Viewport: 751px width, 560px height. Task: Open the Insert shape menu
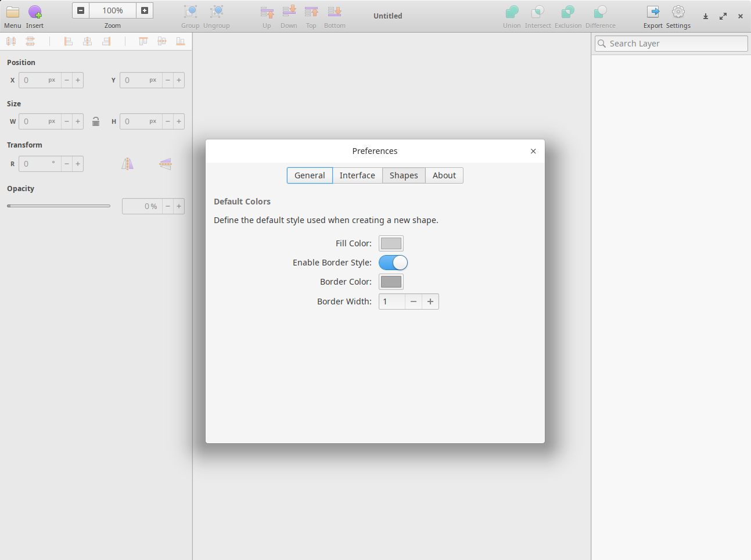click(x=35, y=12)
